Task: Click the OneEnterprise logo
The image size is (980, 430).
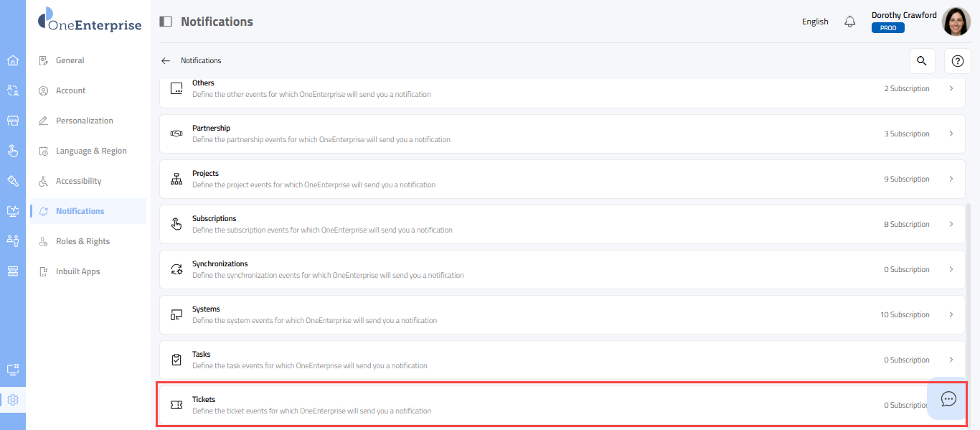Action: 90,21
